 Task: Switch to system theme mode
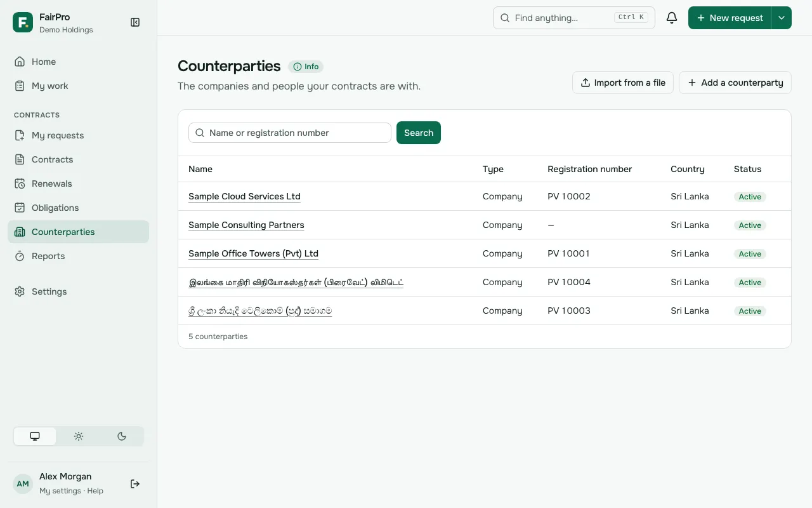(x=35, y=436)
